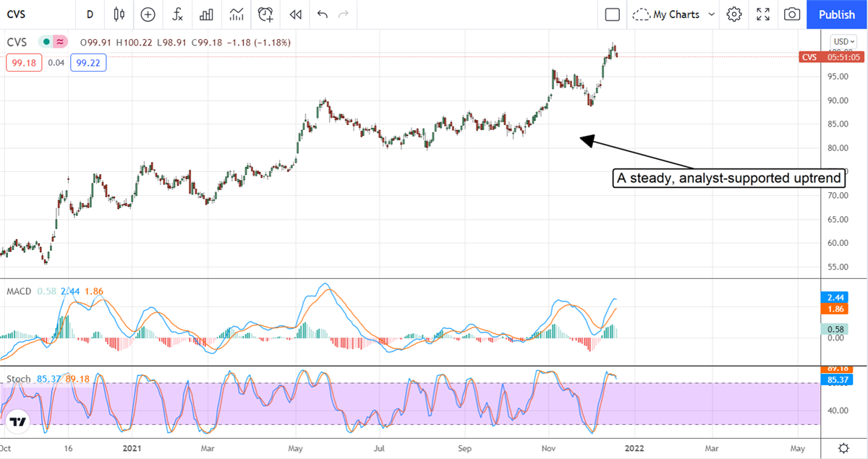Change the D (daily) interval

click(x=90, y=14)
